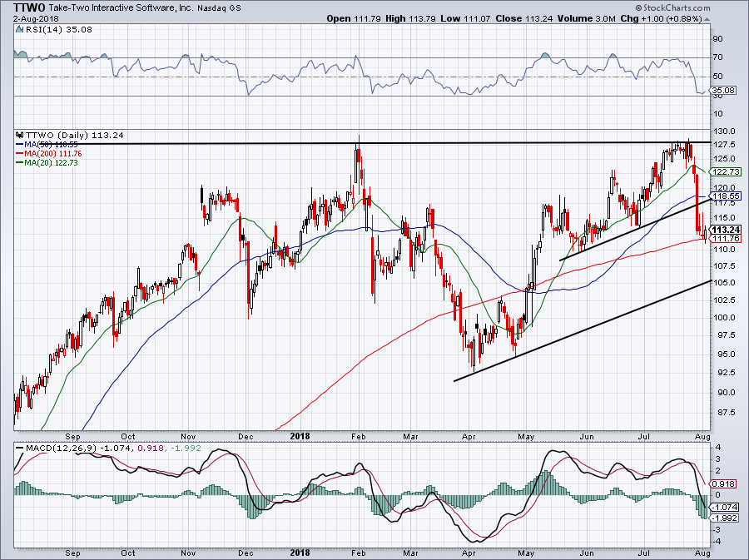Select the High 113.79 value
This screenshot has width=749, height=560.
[411, 18]
